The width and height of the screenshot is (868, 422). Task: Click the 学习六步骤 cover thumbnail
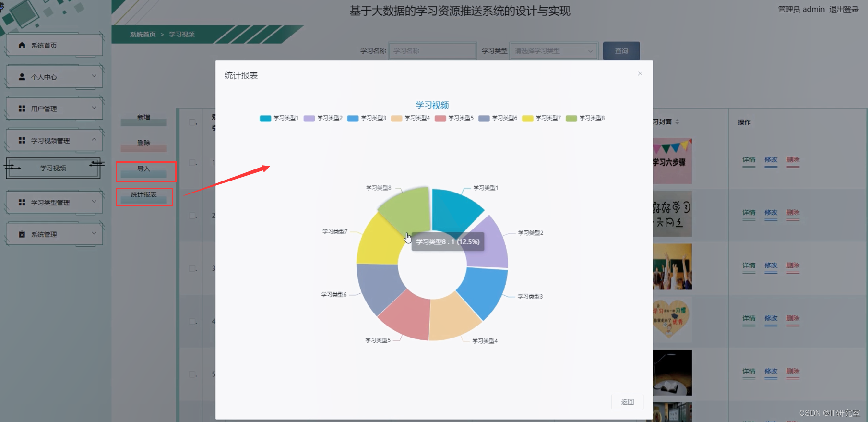click(x=672, y=161)
